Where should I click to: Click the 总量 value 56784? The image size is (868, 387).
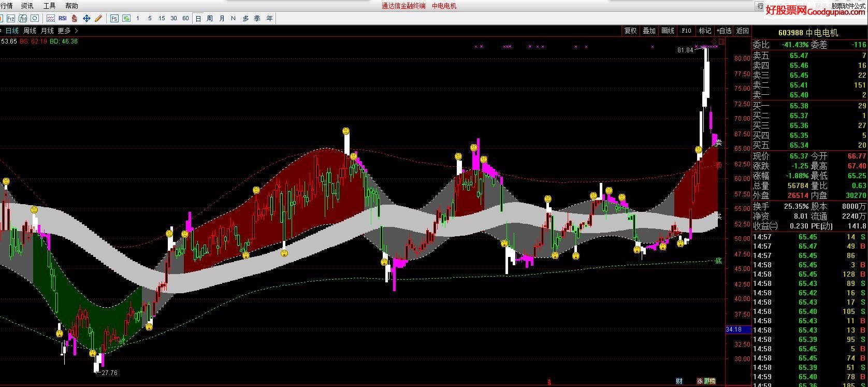point(798,185)
